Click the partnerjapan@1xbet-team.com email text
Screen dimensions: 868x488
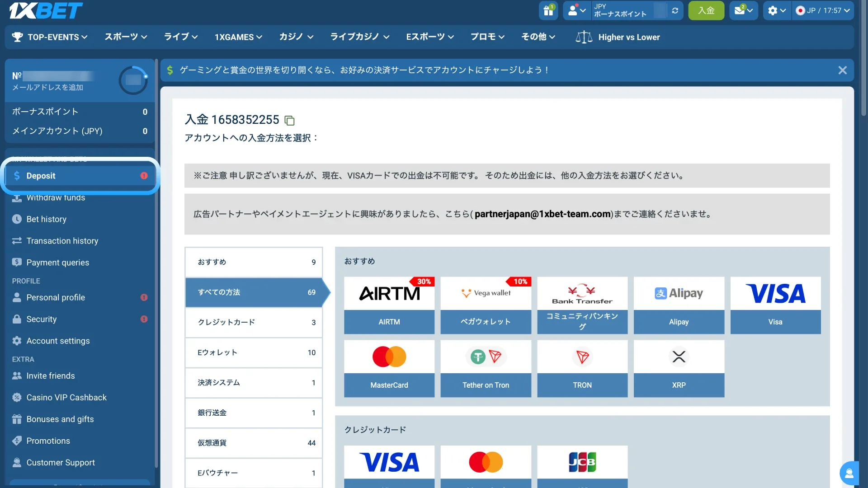tap(542, 214)
